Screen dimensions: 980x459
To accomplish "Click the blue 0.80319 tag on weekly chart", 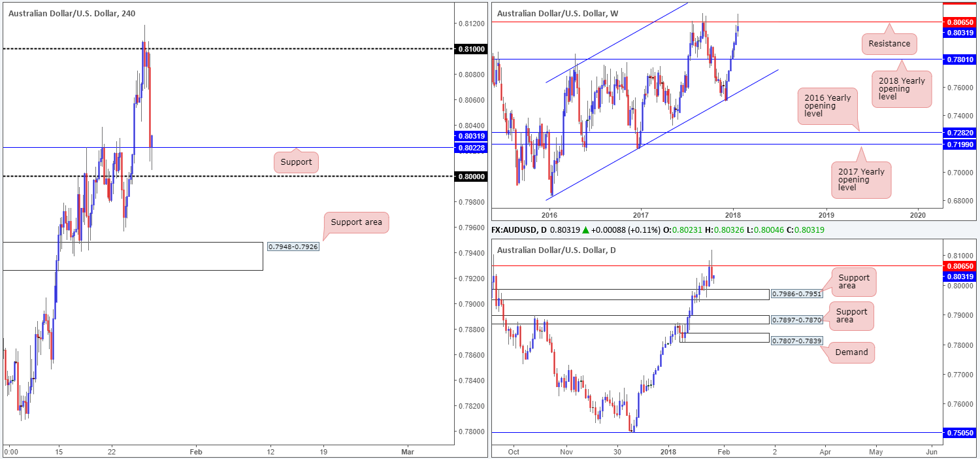I will tap(960, 32).
